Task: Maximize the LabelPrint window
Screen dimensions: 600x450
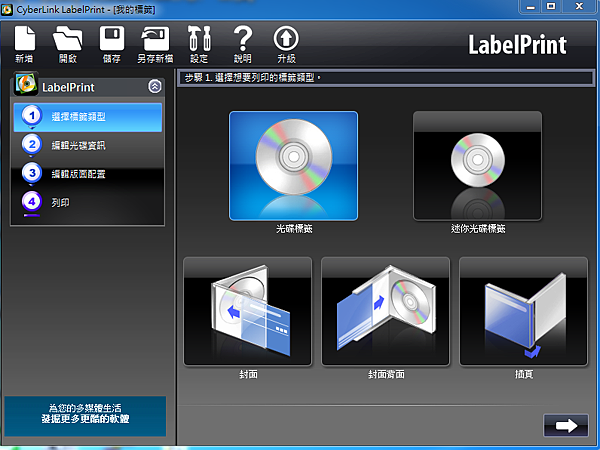Action: [551, 7]
